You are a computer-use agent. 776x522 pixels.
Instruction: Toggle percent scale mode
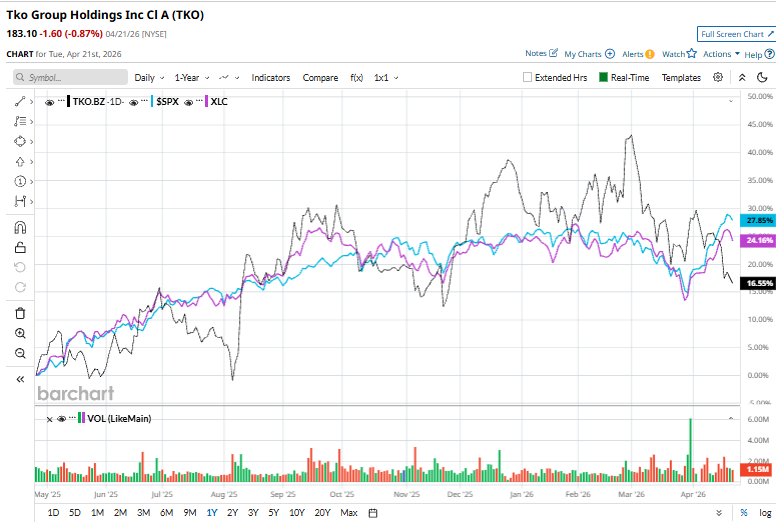(744, 513)
